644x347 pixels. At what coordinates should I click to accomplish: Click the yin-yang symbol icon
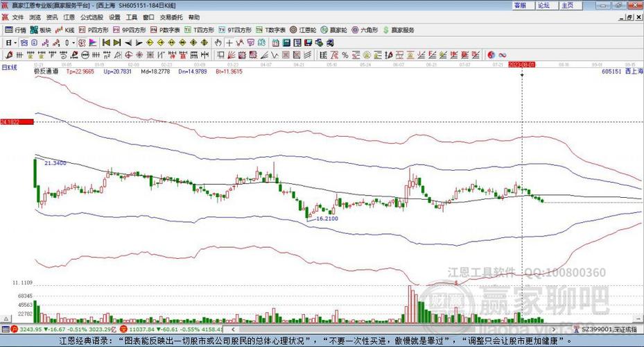(x=491, y=55)
